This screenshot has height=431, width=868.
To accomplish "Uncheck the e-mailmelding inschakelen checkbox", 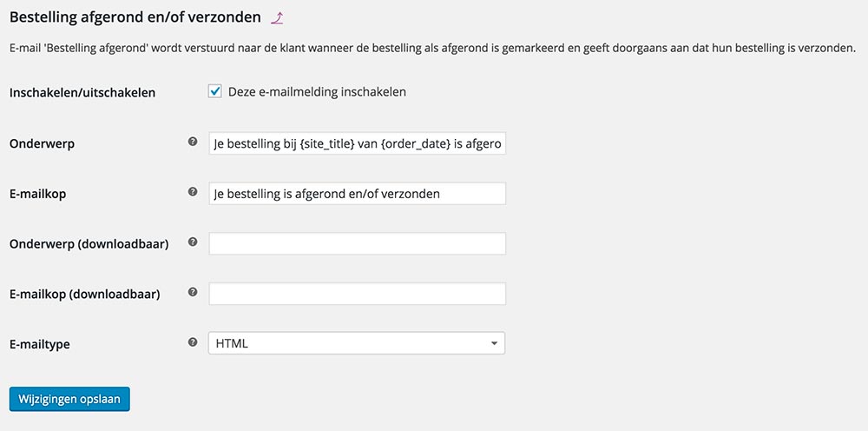I will point(215,91).
